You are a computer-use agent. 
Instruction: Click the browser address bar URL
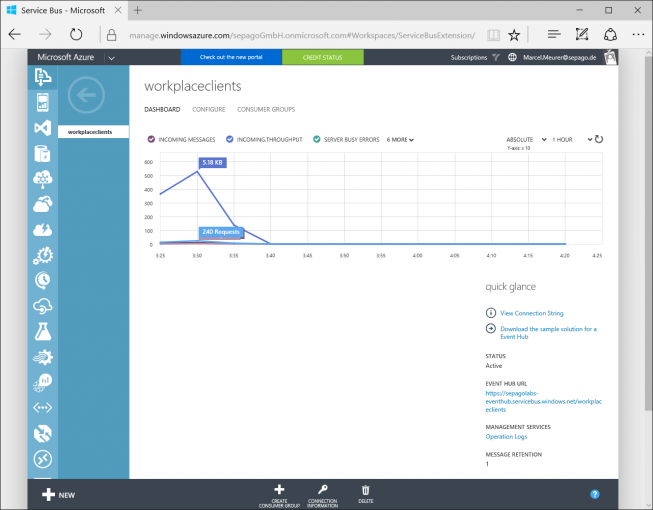tap(302, 35)
